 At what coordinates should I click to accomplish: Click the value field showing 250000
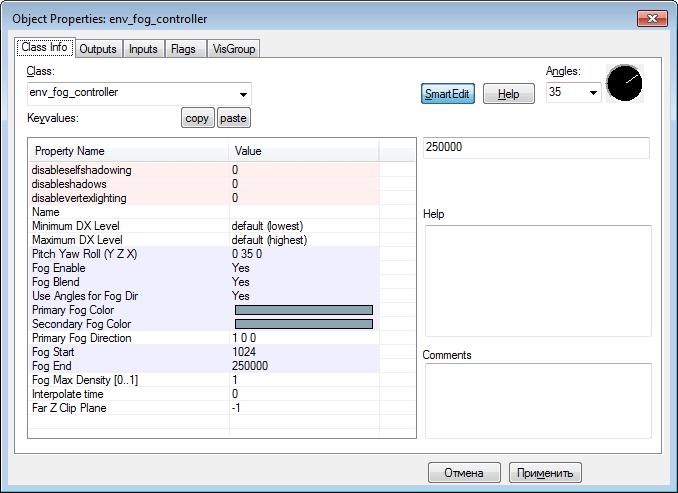[x=536, y=148]
